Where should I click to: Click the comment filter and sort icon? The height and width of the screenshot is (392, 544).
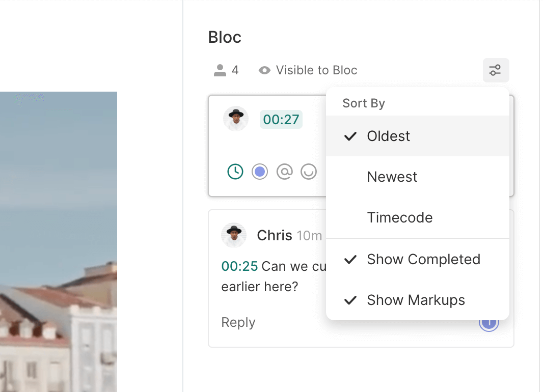point(496,70)
